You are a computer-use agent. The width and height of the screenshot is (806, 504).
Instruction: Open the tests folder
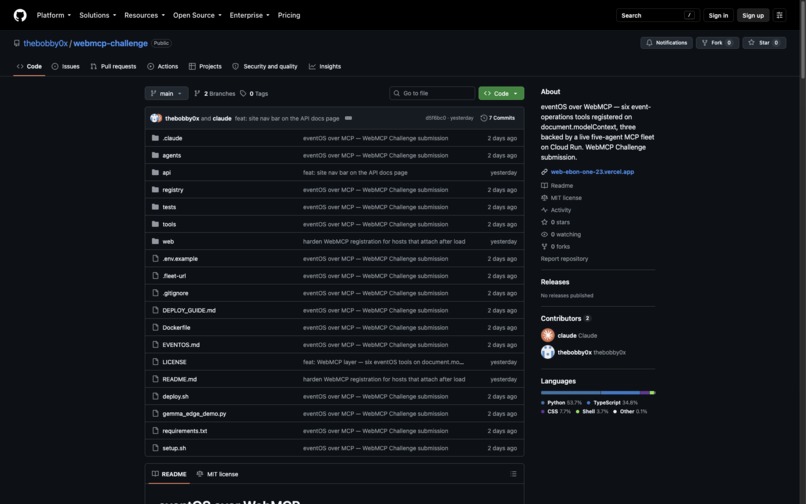[169, 207]
